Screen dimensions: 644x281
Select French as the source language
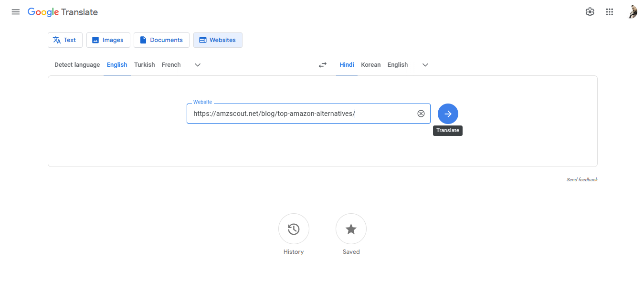coord(171,65)
